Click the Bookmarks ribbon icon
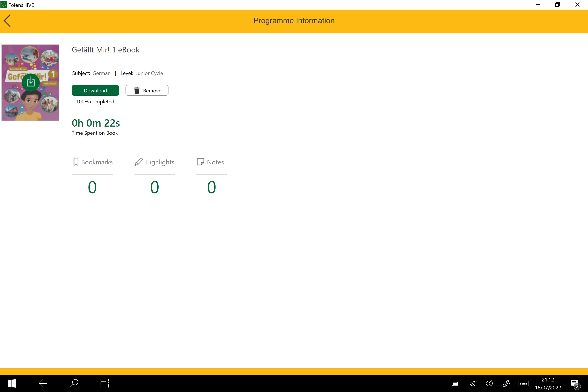The image size is (588, 392). coord(76,162)
